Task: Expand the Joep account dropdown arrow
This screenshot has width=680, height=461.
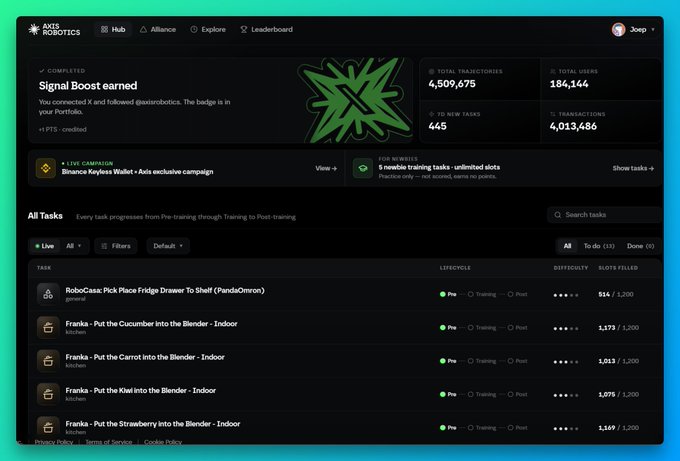Action: point(653,29)
